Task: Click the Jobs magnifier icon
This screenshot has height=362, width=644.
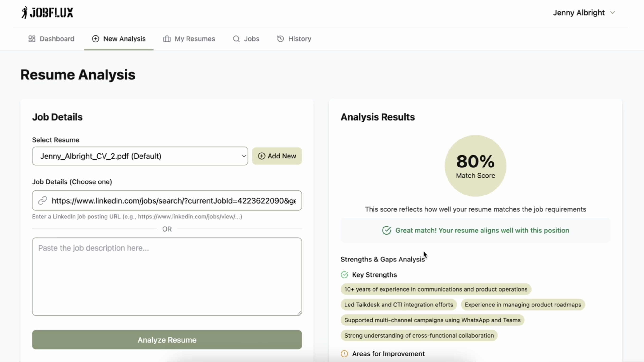Action: [236, 39]
